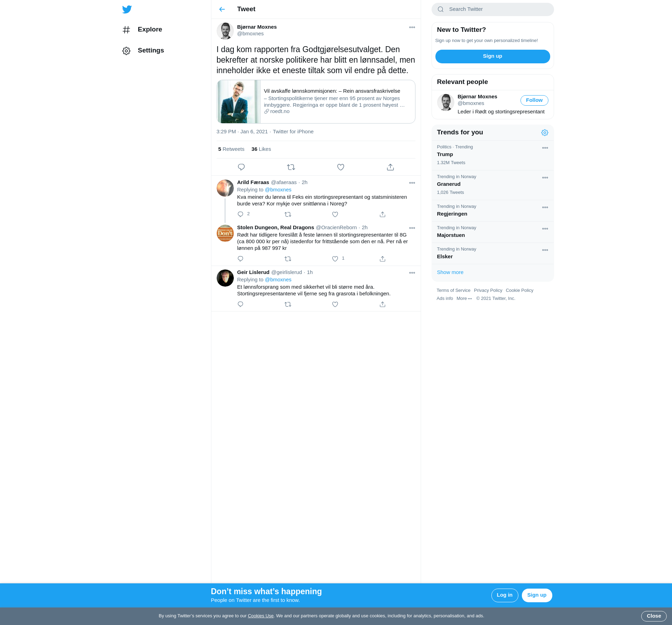Viewport: 672px width, 625px height.
Task: Focus the Search Twitter field
Action: [x=492, y=9]
